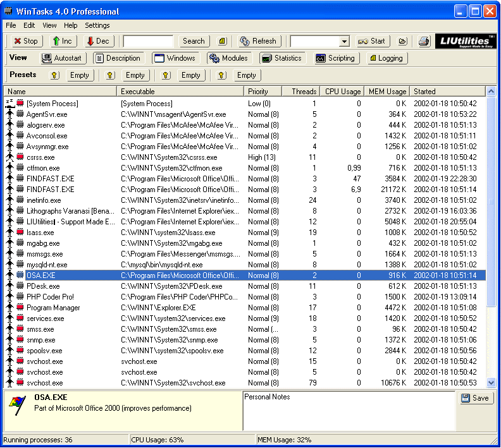Save the personal notes with Save button
Viewport: 501px width, 448px height.
point(475,398)
